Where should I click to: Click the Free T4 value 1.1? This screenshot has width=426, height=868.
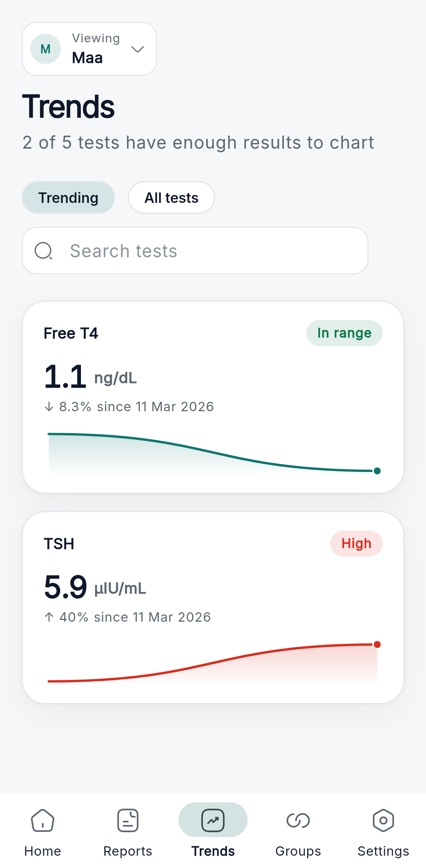[x=65, y=376]
